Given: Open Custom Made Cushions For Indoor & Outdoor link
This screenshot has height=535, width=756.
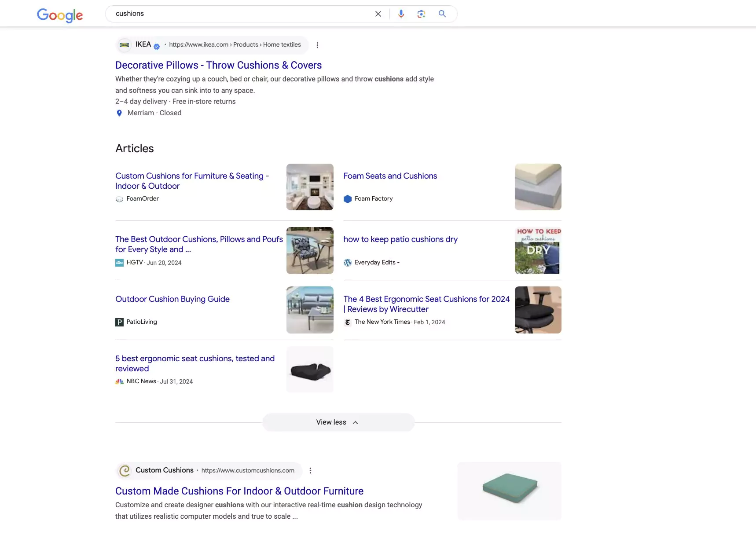Looking at the screenshot, I should pyautogui.click(x=239, y=491).
